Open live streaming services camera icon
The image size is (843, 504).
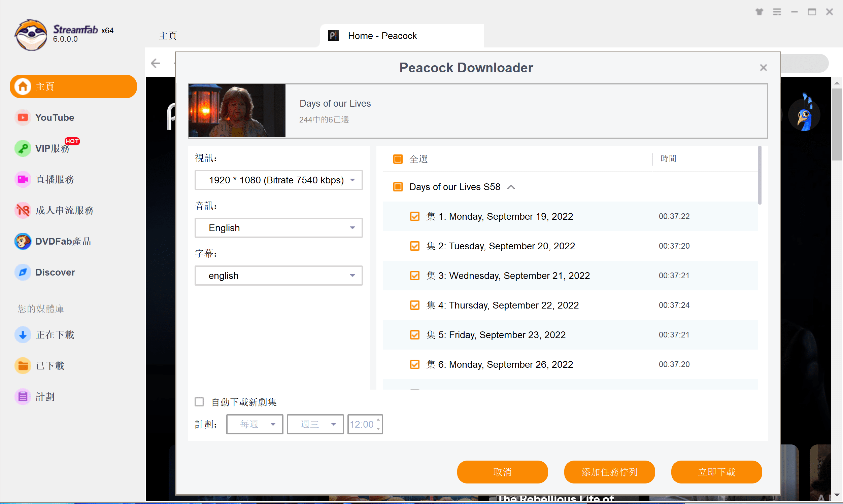(x=23, y=179)
